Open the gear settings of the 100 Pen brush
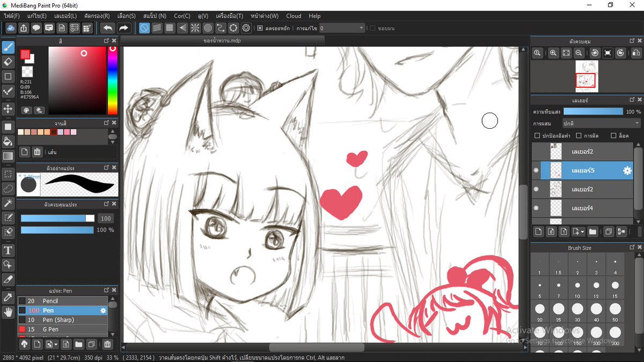Image resolution: width=644 pixels, height=362 pixels. point(104,311)
